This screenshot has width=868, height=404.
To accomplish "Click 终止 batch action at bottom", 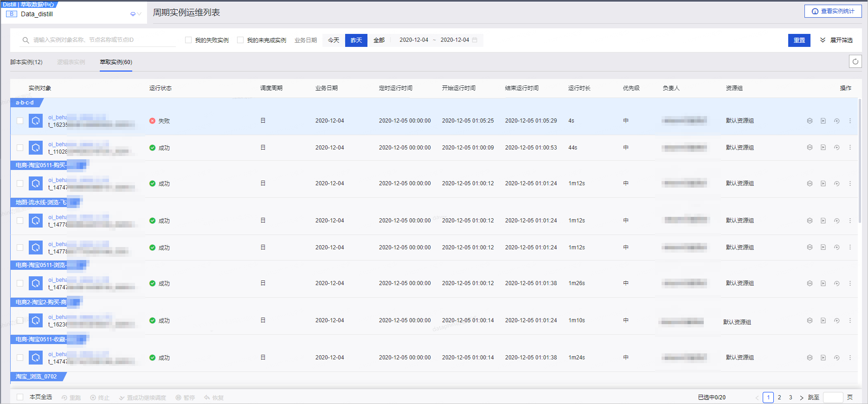I will pyautogui.click(x=100, y=398).
